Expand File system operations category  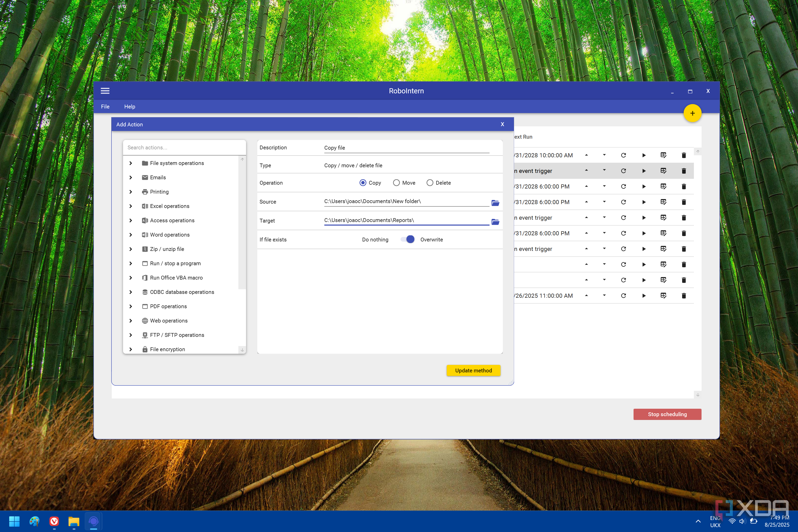pyautogui.click(x=131, y=163)
